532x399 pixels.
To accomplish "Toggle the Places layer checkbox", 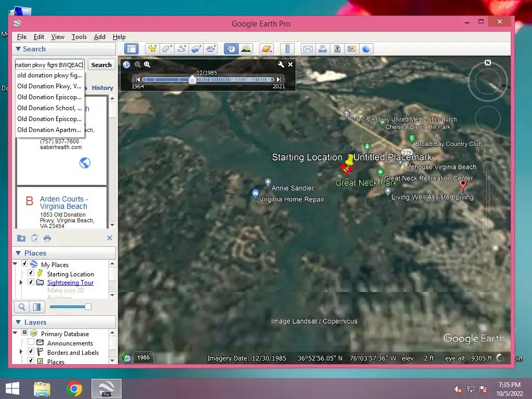I will [x=31, y=361].
